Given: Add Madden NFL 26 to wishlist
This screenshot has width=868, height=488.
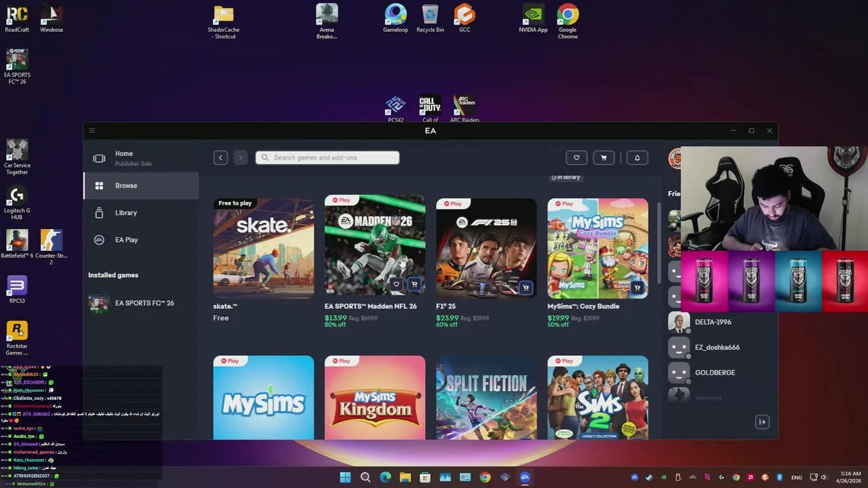Looking at the screenshot, I should [397, 285].
